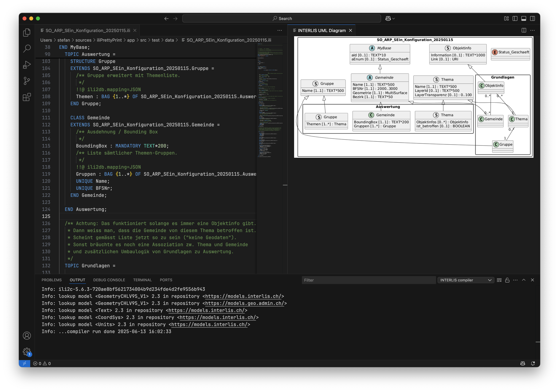Open models.interlis.ch link on Units line

(209, 324)
